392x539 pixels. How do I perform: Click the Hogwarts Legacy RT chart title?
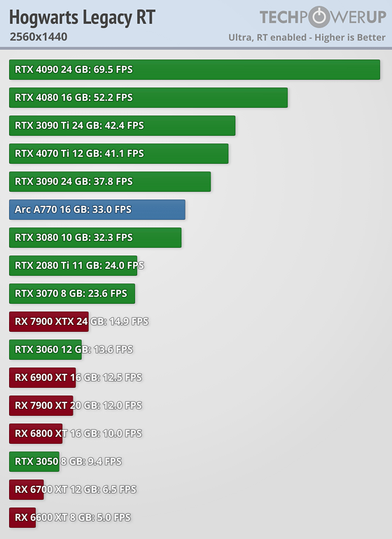(x=82, y=17)
